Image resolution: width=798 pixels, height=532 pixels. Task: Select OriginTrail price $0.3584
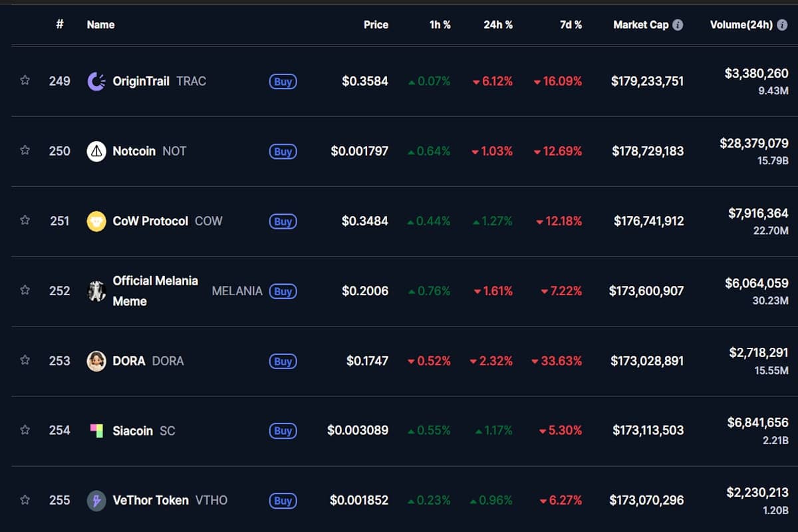(x=365, y=81)
